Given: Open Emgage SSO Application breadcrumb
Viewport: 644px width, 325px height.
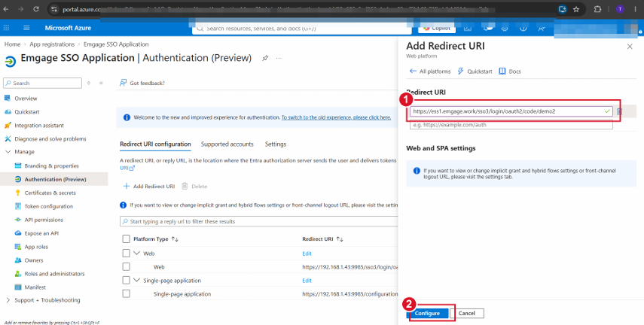Looking at the screenshot, I should point(116,44).
